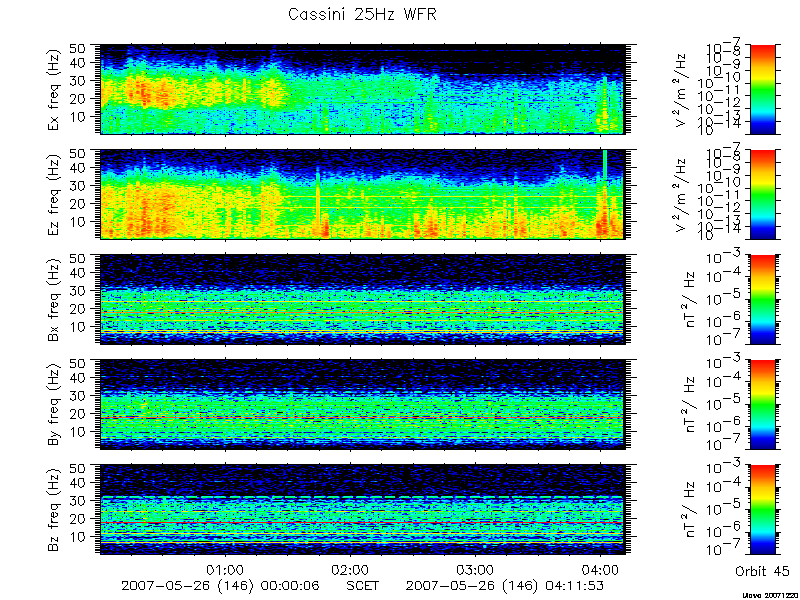Click the By panel color bar
This screenshot has width=800, height=600.
tap(763, 405)
